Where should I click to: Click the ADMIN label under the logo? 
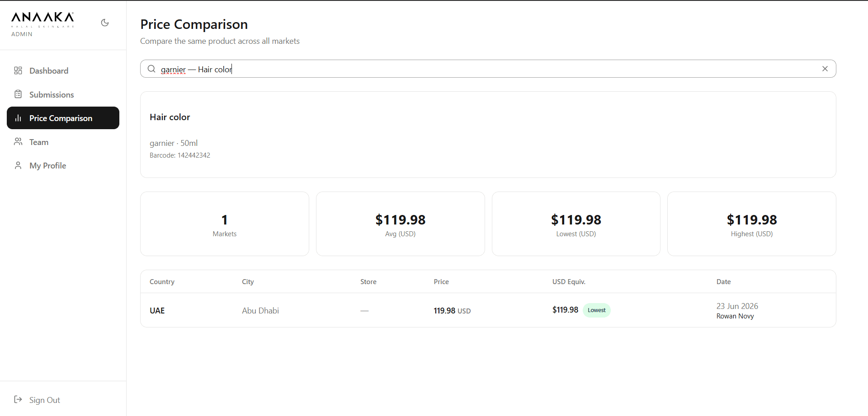[22, 34]
